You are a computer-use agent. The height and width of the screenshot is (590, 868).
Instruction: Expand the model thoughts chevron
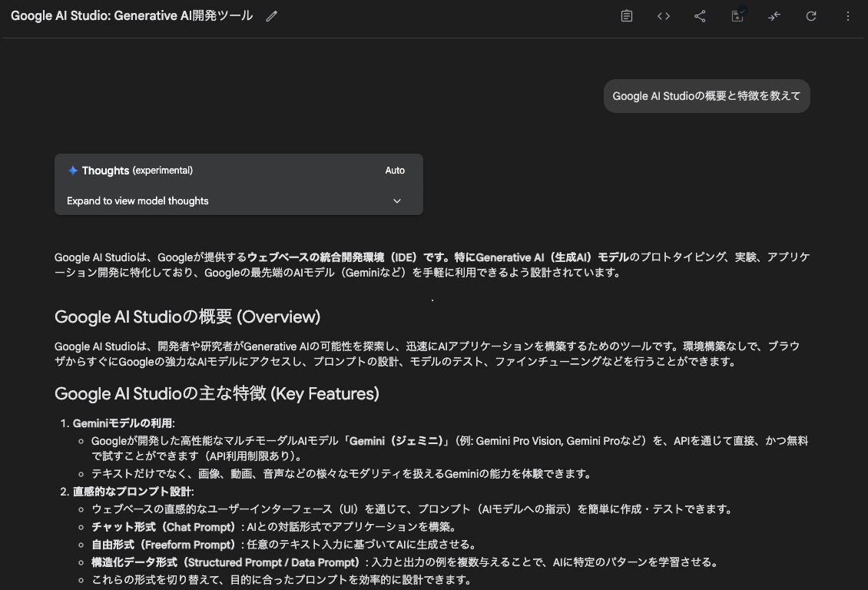pyautogui.click(x=397, y=201)
